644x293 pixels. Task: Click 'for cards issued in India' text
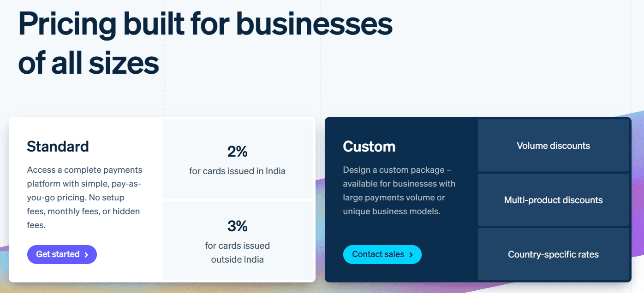point(237,171)
